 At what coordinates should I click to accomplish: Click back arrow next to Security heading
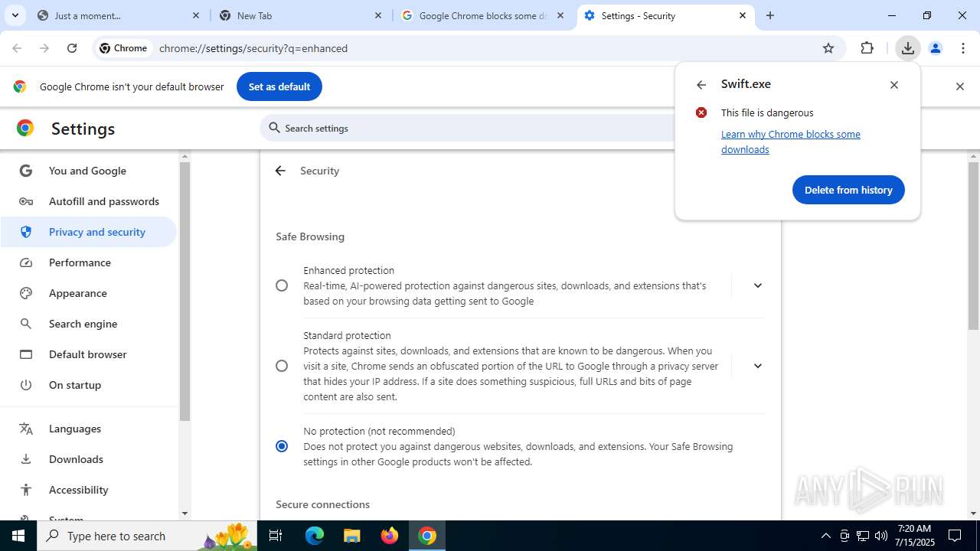(280, 171)
